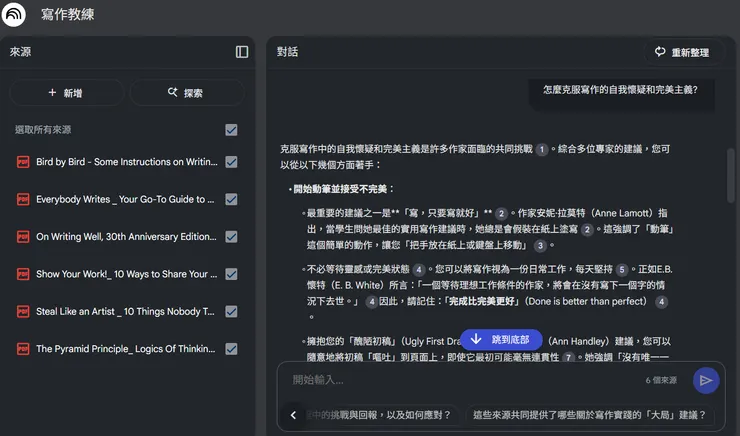The image size is (740, 436).
Task: Open source The Pyramid Principle_ Logics Of Thinking
Action: [x=126, y=349]
